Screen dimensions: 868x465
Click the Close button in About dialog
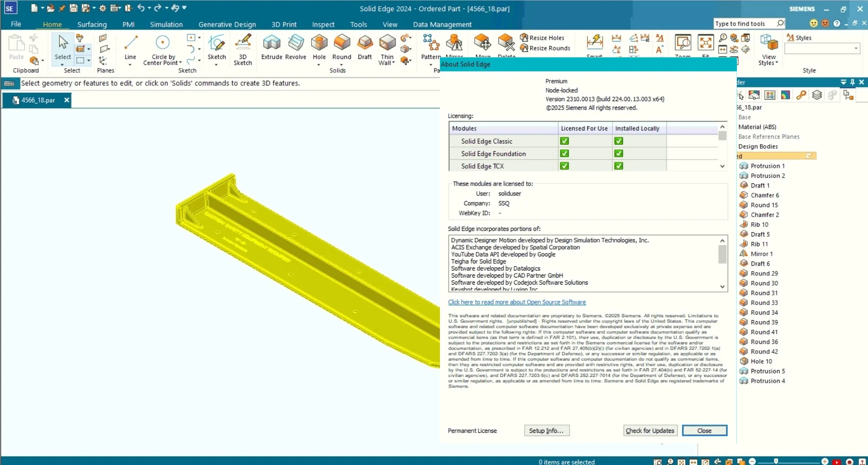click(704, 431)
